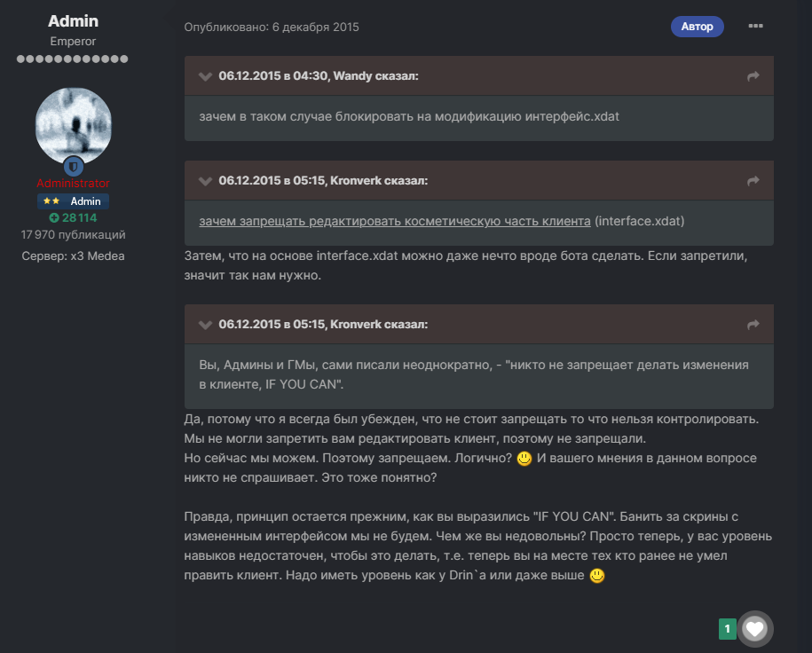
Task: Click the green reputation plus icon
Action: coord(54,218)
